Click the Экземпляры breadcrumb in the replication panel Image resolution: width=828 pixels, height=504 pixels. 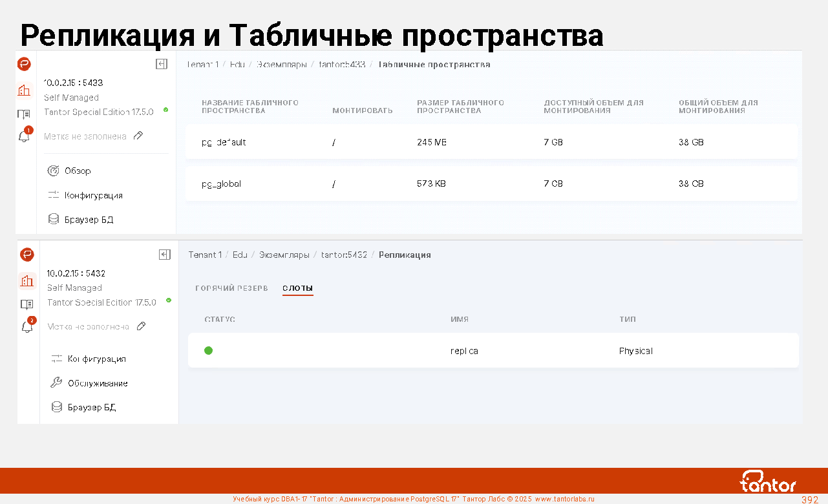[284, 255]
